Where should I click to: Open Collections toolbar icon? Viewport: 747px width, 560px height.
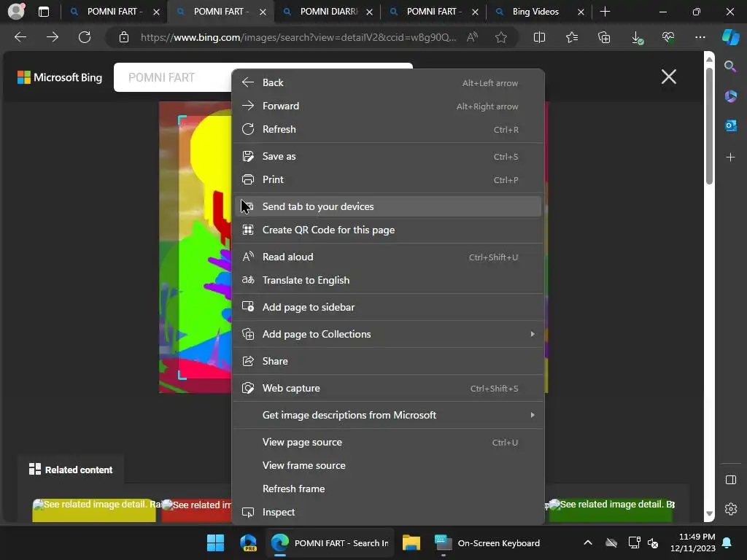coord(604,37)
